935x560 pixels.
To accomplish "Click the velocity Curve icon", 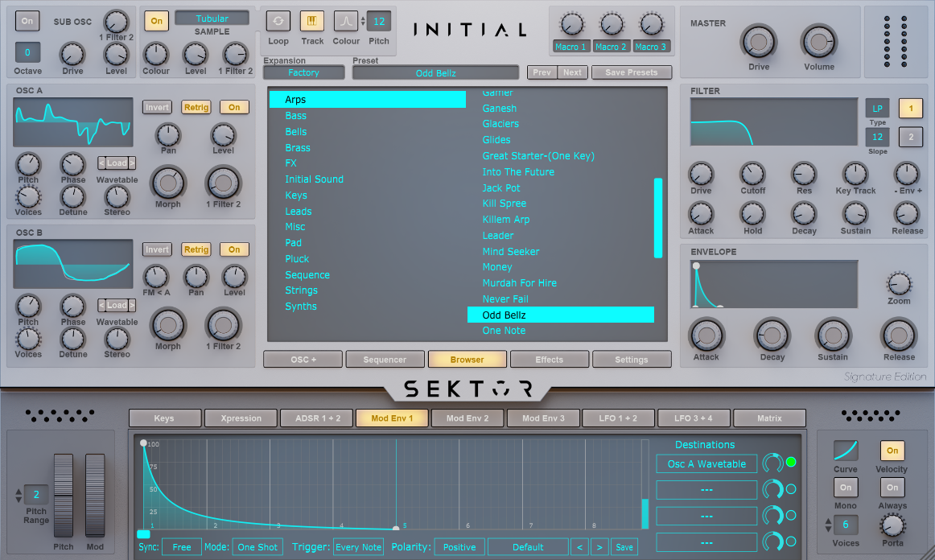I will (x=846, y=451).
